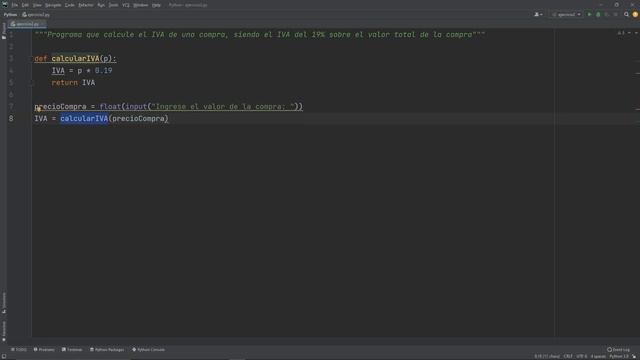Open the View menu
The height and width of the screenshot is (360, 640).
click(37, 5)
